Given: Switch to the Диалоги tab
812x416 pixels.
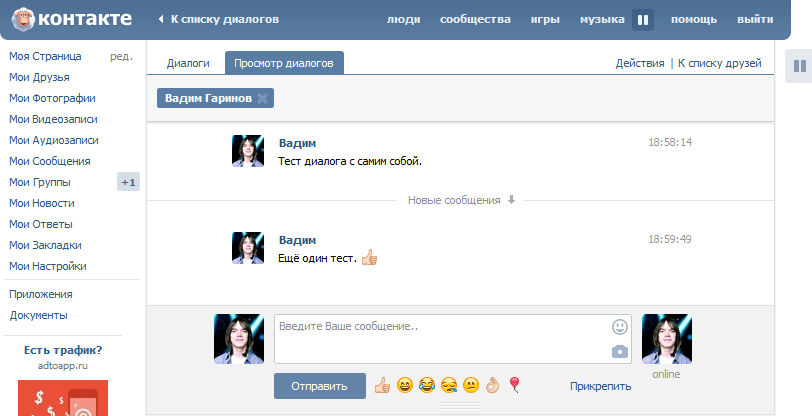Looking at the screenshot, I should click(188, 63).
